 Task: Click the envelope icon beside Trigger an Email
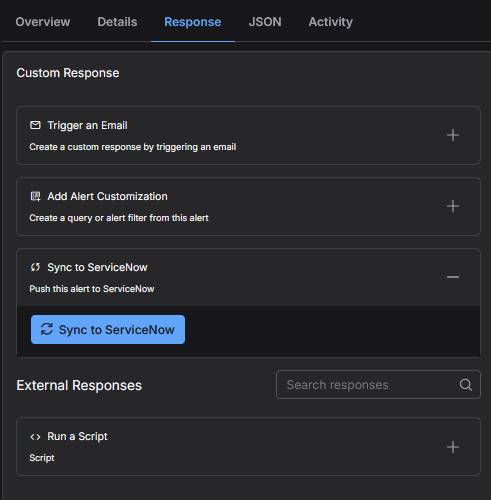(x=35, y=125)
